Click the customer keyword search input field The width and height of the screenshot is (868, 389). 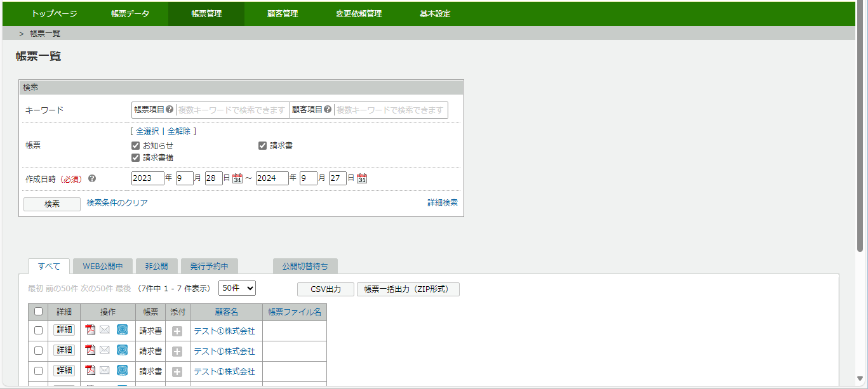click(x=391, y=109)
